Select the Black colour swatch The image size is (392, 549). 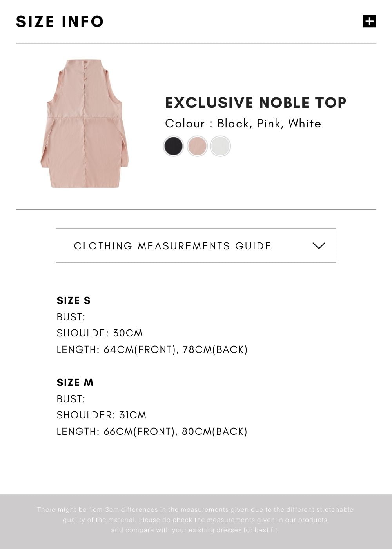coord(174,146)
